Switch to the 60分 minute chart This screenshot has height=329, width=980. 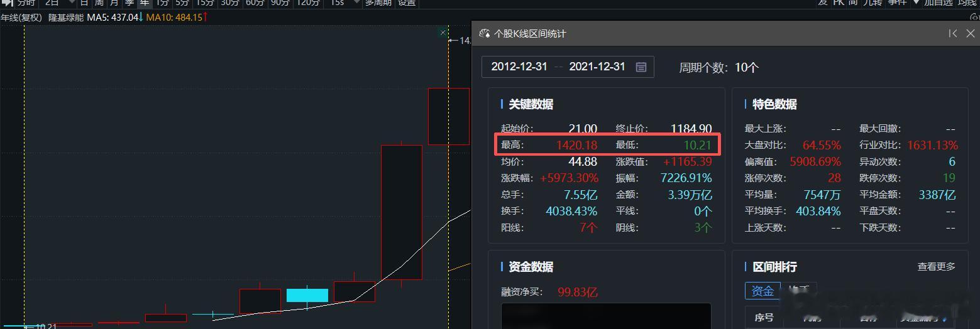(255, 3)
